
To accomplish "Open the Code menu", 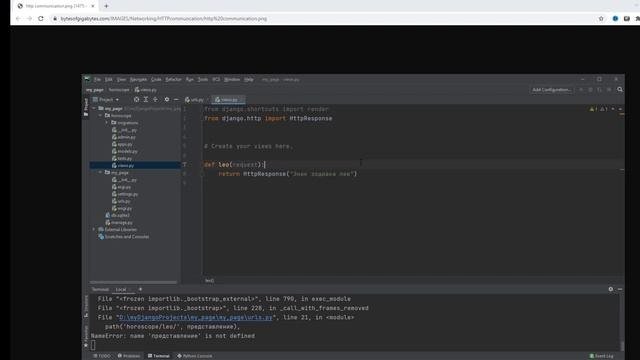I will [156, 80].
